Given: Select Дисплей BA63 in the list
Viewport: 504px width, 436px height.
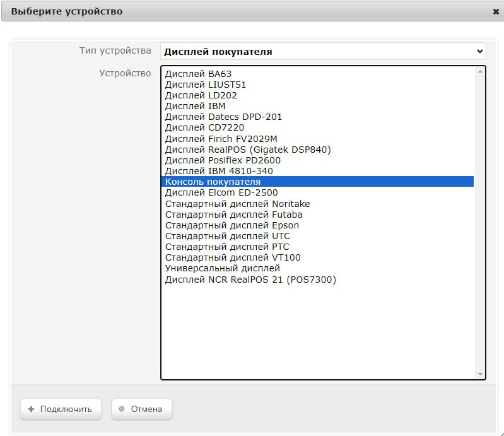Looking at the screenshot, I should (317, 74).
